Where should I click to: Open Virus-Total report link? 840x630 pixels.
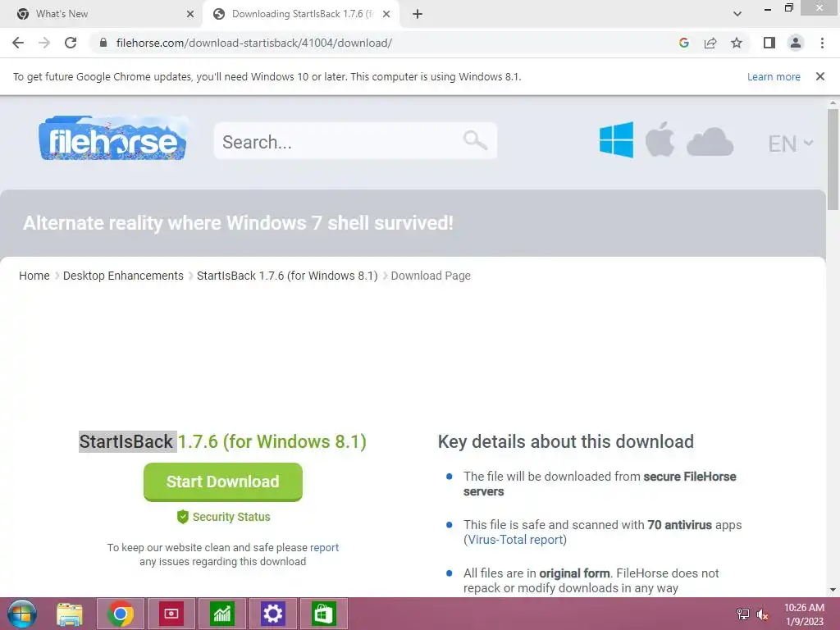pos(515,540)
